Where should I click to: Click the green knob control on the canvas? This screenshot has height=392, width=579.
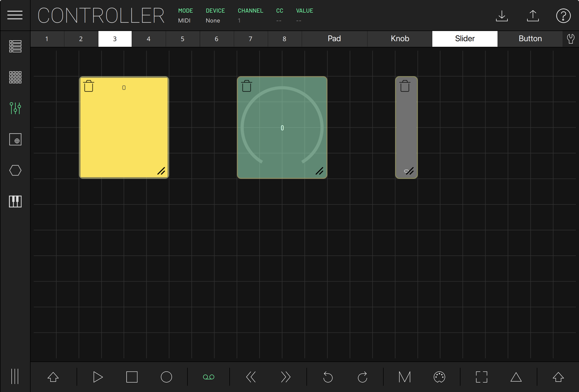click(282, 127)
